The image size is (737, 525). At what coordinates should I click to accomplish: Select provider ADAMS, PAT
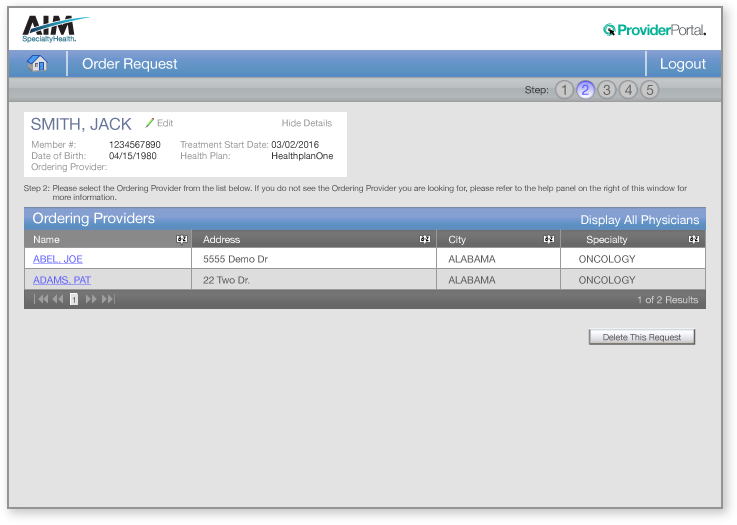tap(62, 280)
